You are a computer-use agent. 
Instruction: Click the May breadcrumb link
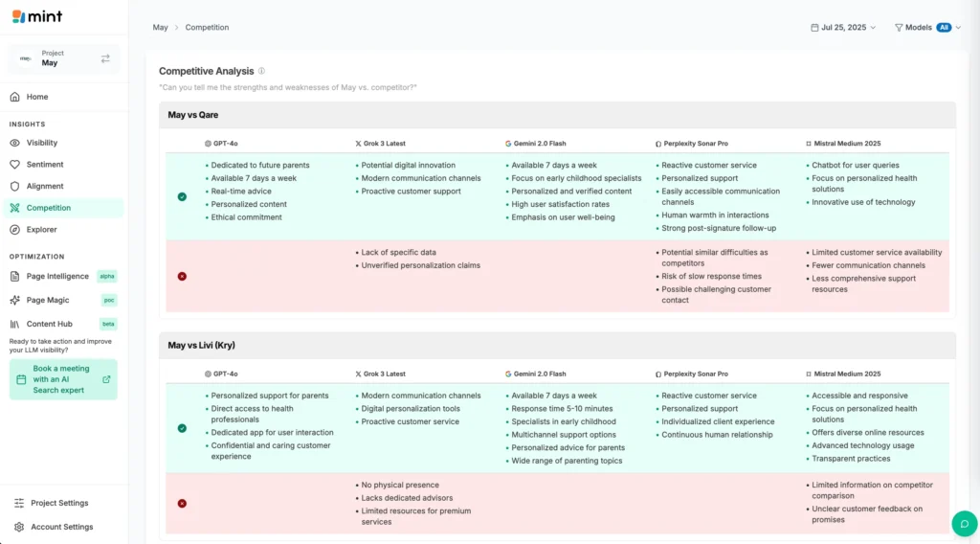click(160, 28)
